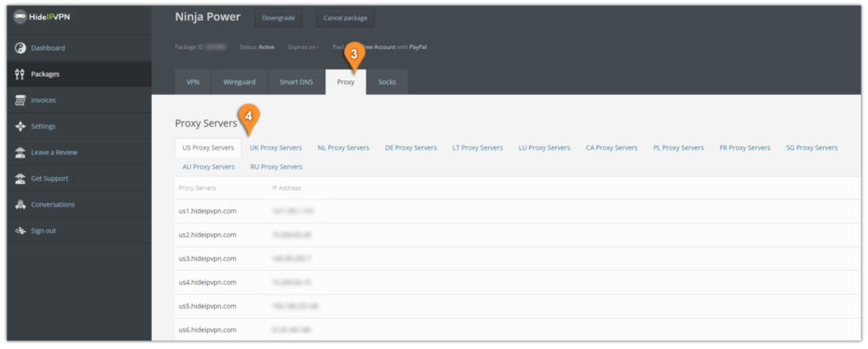Screen dimensions: 868x349
Task: Select FR Proxy Servers tab
Action: point(744,147)
